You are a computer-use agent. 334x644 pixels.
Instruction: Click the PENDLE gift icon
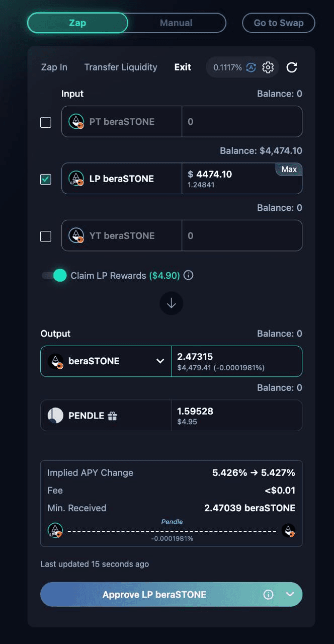113,416
